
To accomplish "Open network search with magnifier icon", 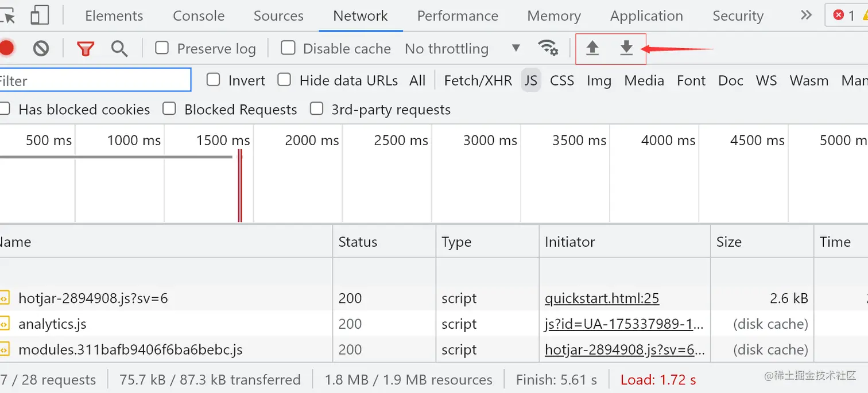I will 119,49.
